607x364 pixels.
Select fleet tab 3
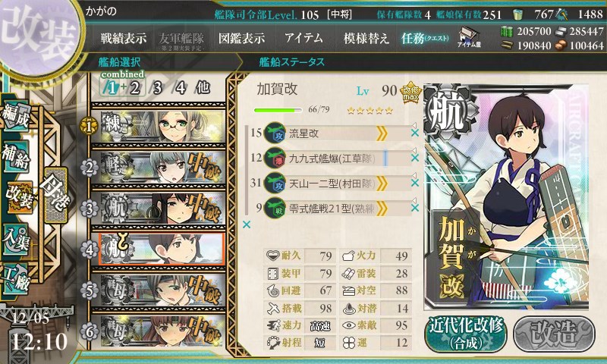[x=157, y=88]
